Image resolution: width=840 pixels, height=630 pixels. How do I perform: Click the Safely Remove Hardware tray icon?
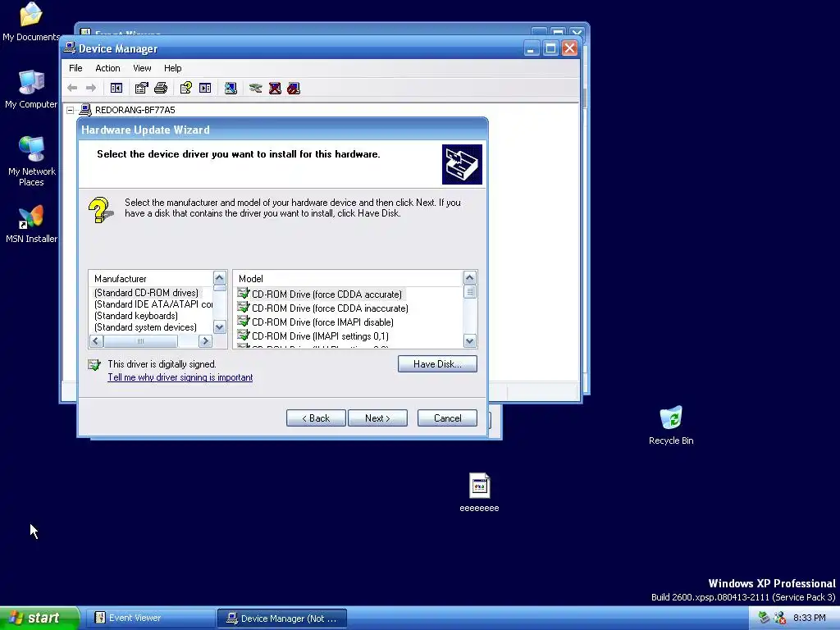point(765,618)
